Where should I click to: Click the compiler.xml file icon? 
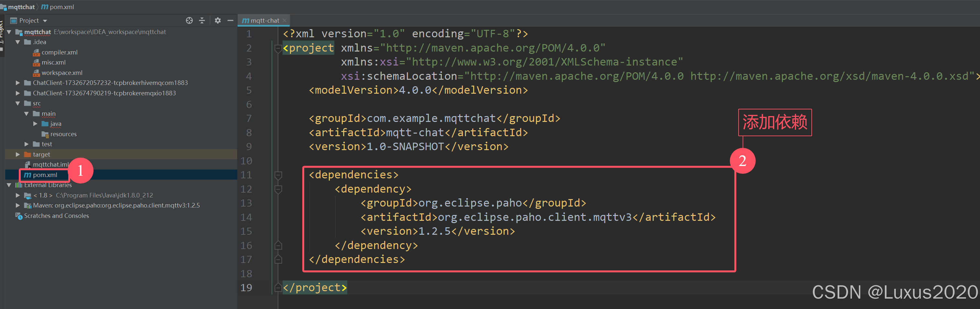click(x=36, y=52)
